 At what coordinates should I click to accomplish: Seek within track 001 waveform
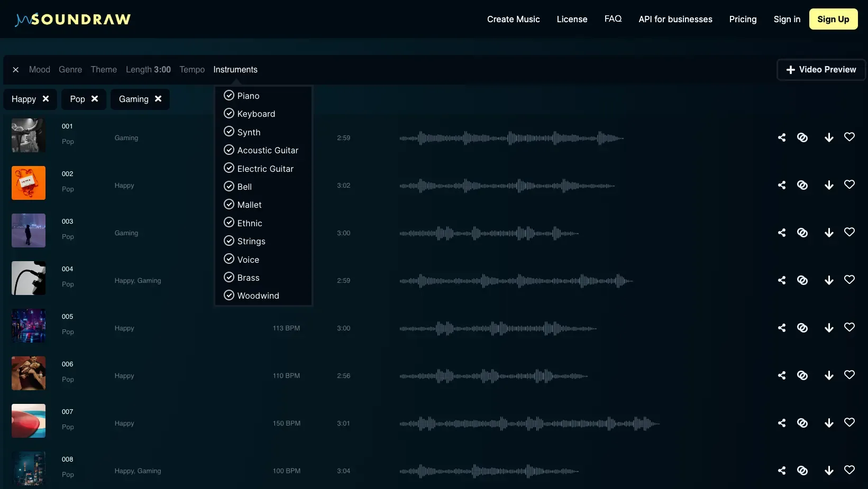511,138
